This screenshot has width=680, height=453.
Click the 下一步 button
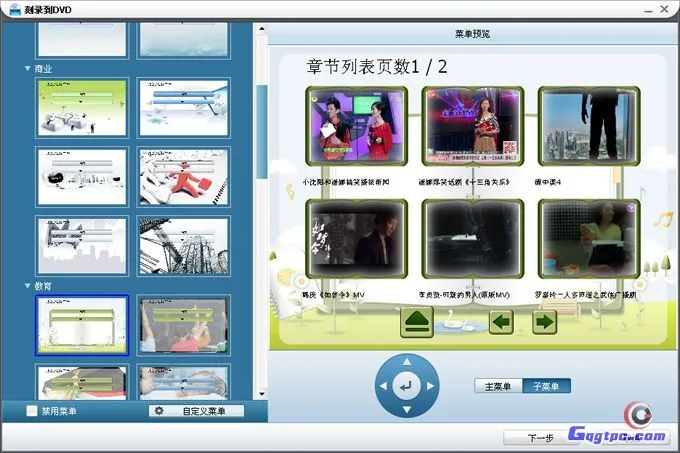pyautogui.click(x=541, y=437)
